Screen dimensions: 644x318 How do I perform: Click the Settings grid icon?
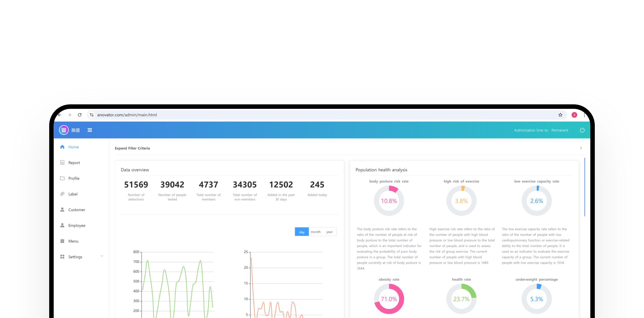tap(62, 257)
